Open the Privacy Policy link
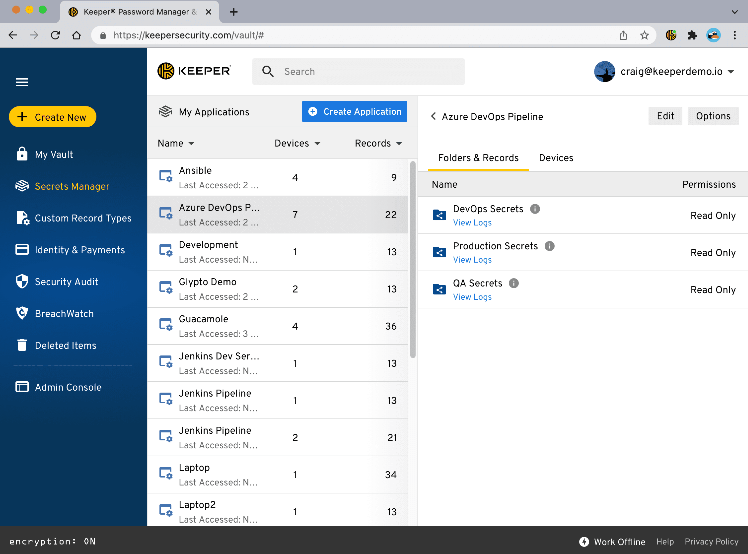Viewport: 748px width, 554px height. 711,542
